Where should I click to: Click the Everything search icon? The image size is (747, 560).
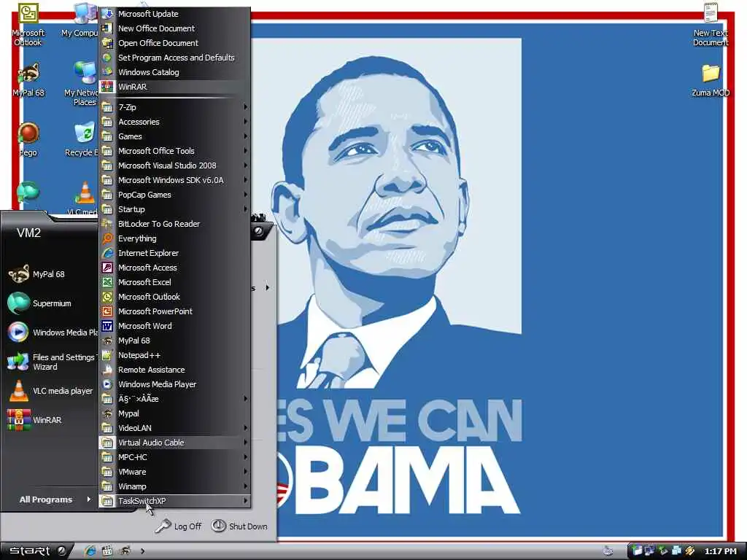pos(108,238)
